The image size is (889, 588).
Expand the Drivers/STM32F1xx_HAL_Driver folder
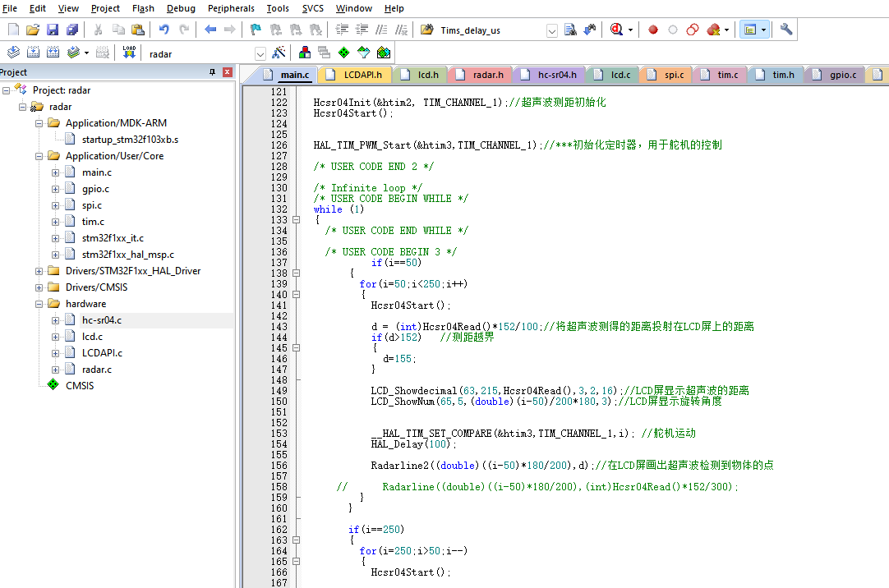[x=39, y=271]
